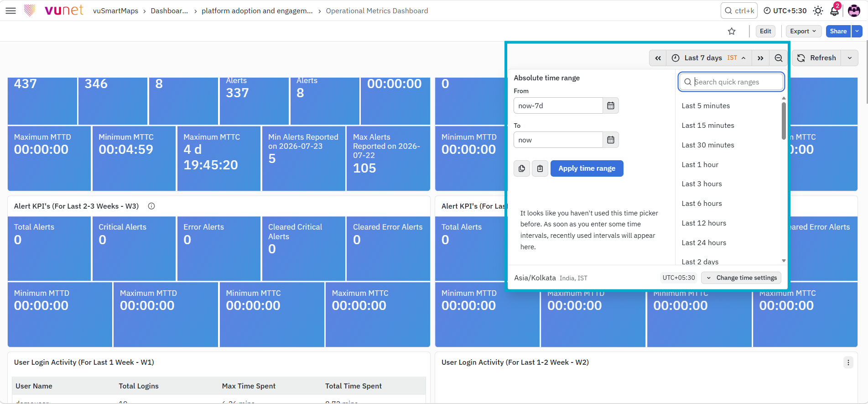Click the Share button

pyautogui.click(x=838, y=31)
